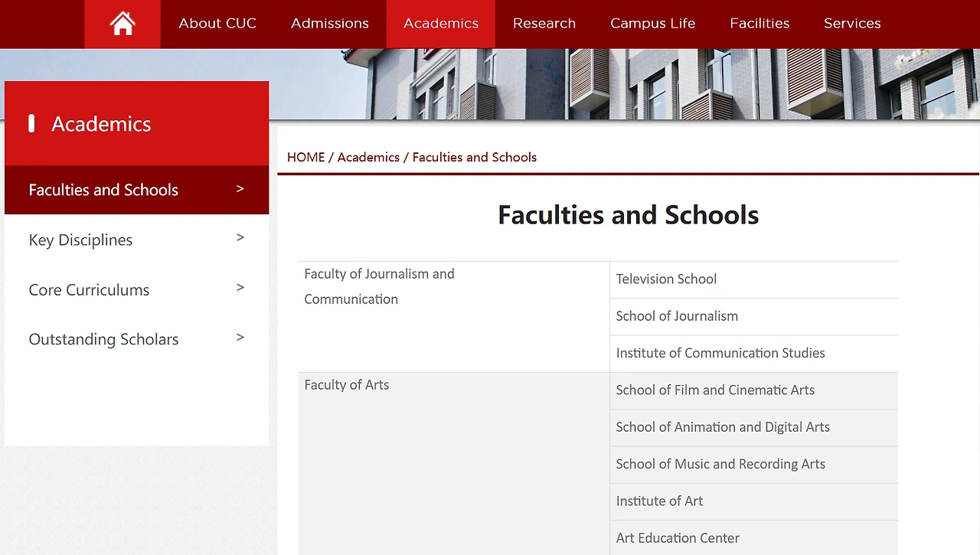980x555 pixels.
Task: Open the Facilities menu
Action: pos(759,24)
